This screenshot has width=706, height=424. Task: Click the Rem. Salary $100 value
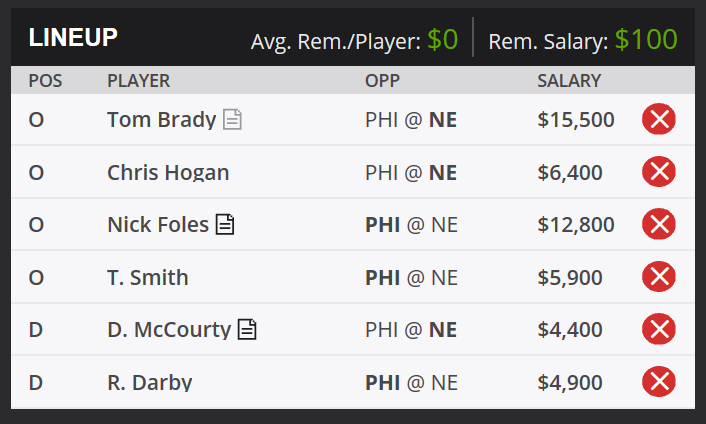[646, 40]
